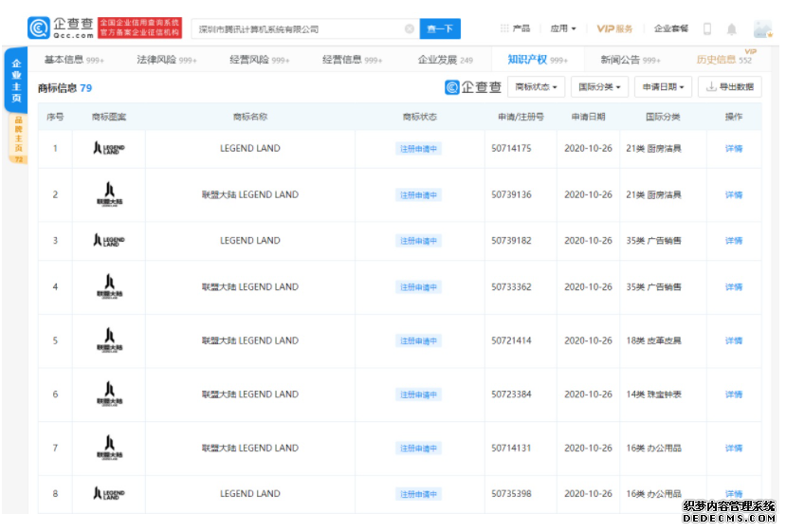
Task: Click 导出数据 export button
Action: point(729,86)
